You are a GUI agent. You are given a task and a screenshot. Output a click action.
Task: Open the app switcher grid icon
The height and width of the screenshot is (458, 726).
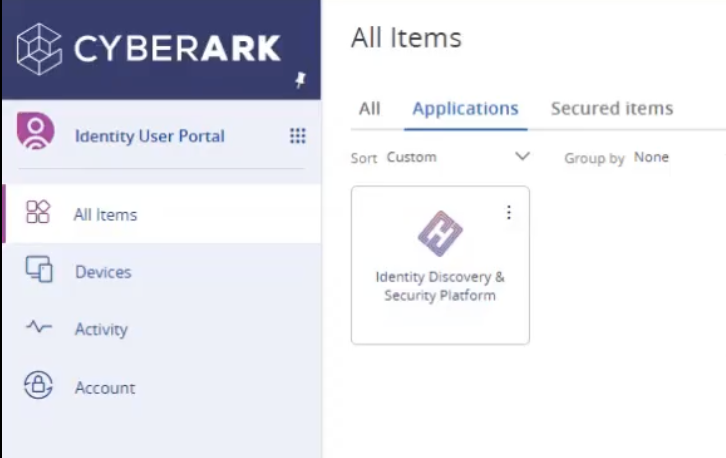(297, 136)
